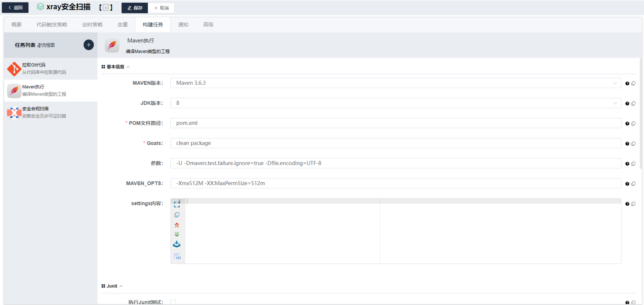Open the 概要 tab

pyautogui.click(x=16, y=25)
